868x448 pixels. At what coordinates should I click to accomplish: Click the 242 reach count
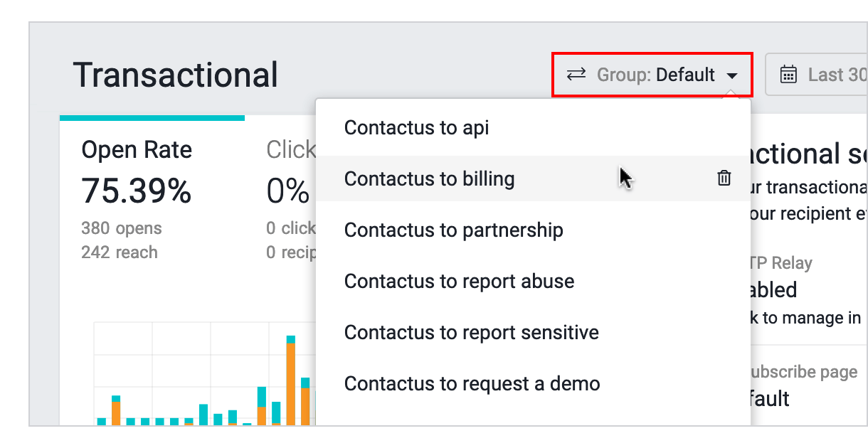[120, 252]
